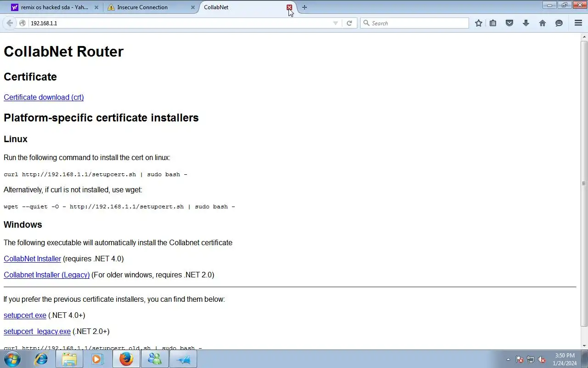Open the two-people messenger taskbar app
The width and height of the screenshot is (588, 368).
coord(154,359)
